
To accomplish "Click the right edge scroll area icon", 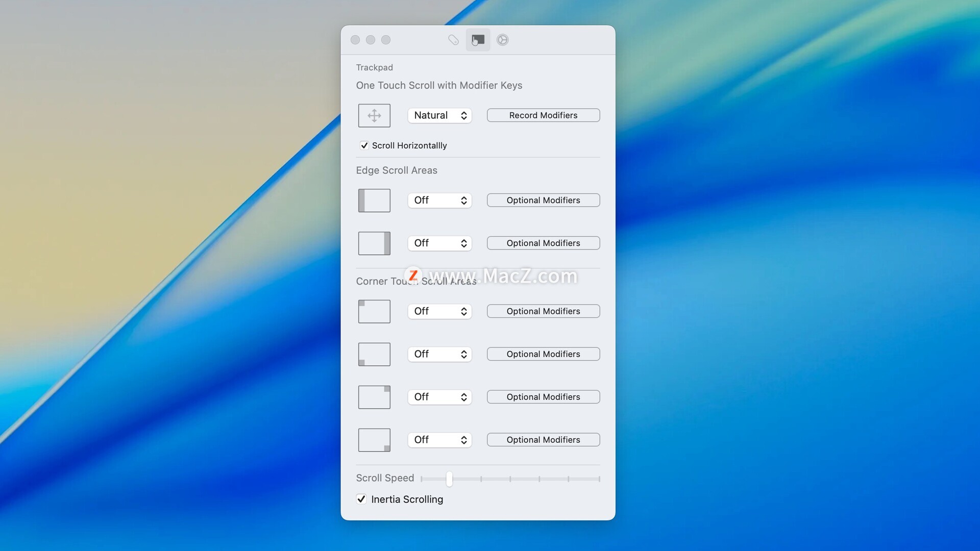I will point(374,243).
